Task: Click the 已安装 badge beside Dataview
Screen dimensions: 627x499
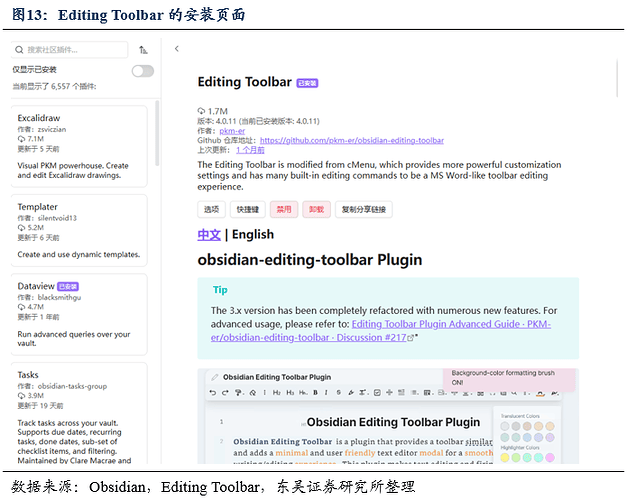Action: (68, 287)
